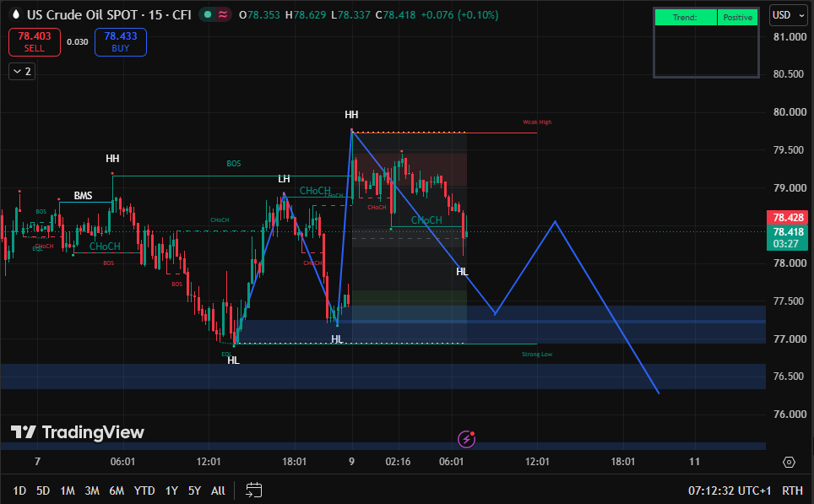Select the 1Y time range
The width and height of the screenshot is (814, 504).
pos(171,490)
